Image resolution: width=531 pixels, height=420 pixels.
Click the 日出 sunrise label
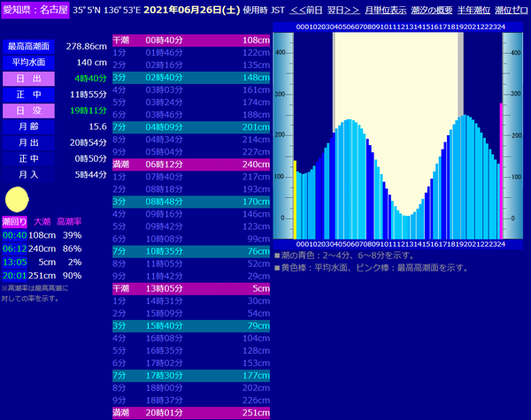coord(27,78)
